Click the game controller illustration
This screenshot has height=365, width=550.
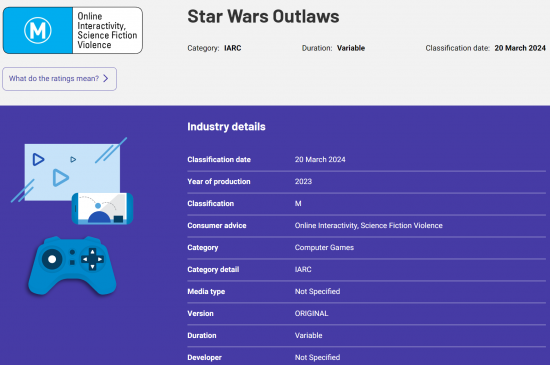point(72,265)
